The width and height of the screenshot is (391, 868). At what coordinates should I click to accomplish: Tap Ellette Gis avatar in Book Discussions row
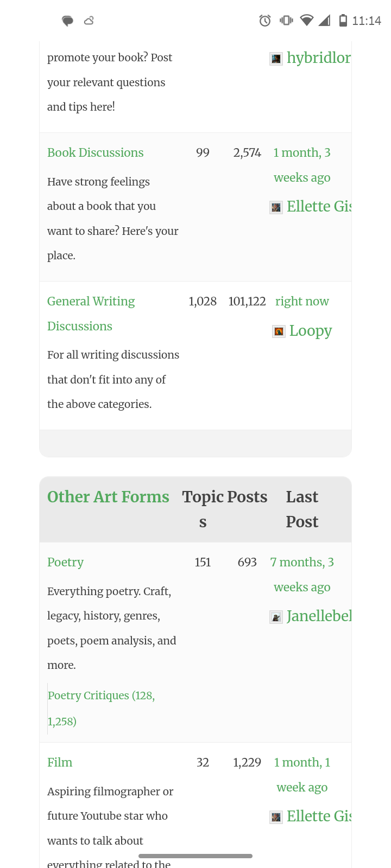tap(276, 207)
